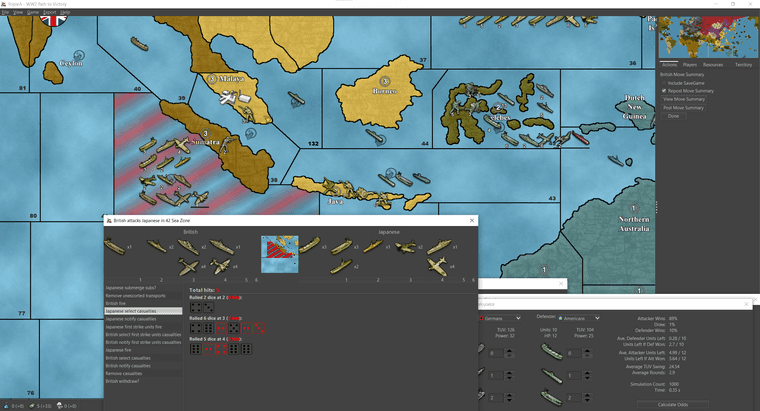This screenshot has height=411, width=760.
Task: Click British transport x1 unit icon
Action: (x=115, y=246)
